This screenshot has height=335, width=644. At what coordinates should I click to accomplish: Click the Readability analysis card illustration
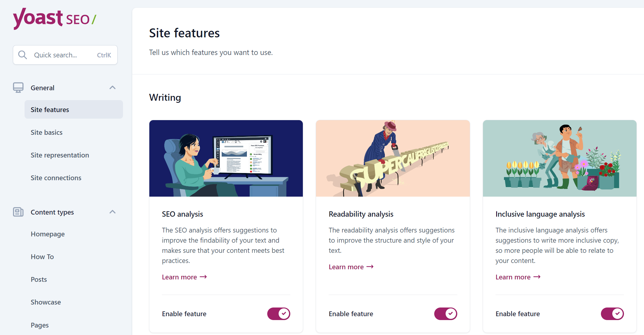point(393,158)
